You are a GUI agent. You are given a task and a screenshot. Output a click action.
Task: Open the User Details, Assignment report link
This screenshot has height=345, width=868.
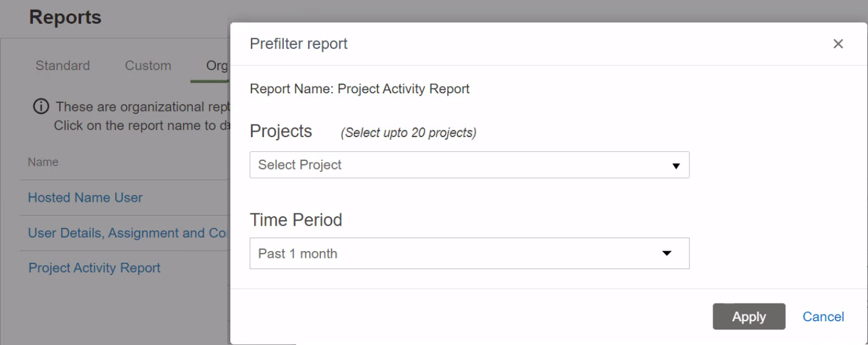point(129,233)
